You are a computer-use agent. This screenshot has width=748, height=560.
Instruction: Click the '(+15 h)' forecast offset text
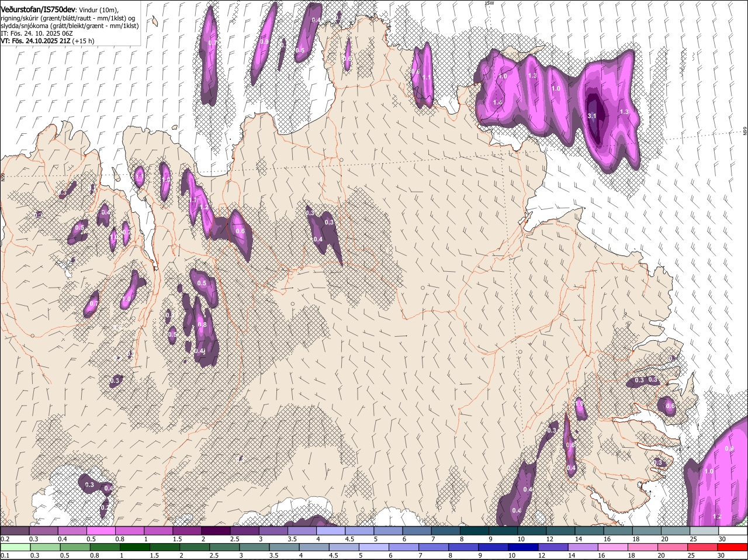pyautogui.click(x=83, y=41)
